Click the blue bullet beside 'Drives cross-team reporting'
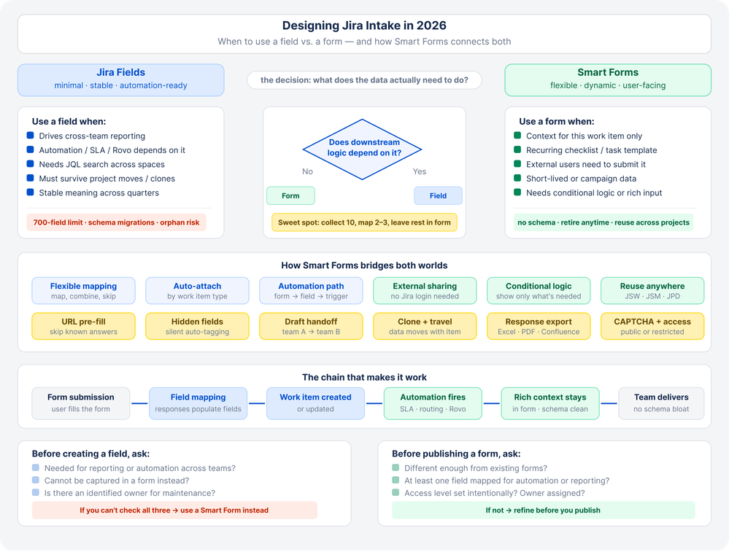The height and width of the screenshot is (560, 729). [x=30, y=135]
